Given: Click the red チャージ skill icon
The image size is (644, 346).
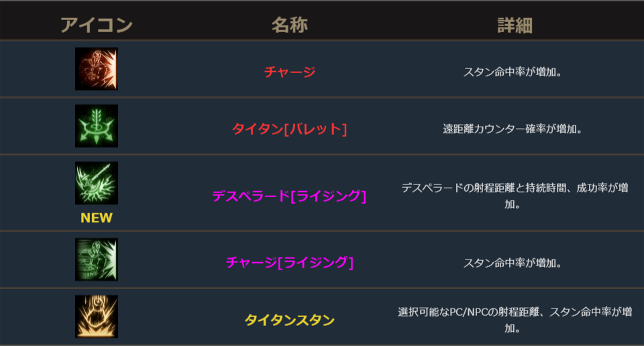Looking at the screenshot, I should (x=96, y=69).
